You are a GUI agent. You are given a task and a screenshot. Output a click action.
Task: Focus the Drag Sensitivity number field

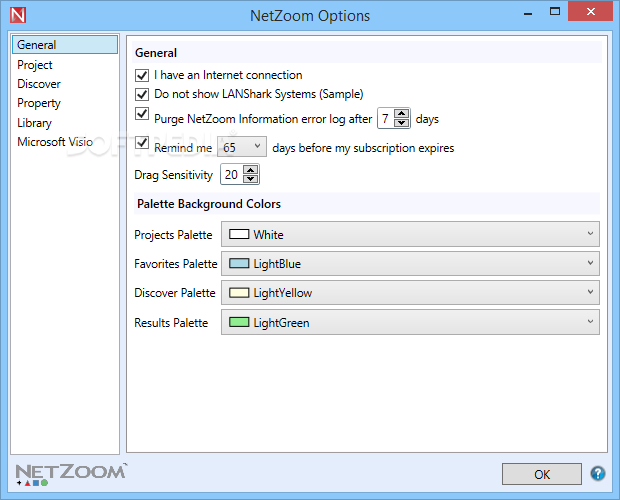pos(232,174)
